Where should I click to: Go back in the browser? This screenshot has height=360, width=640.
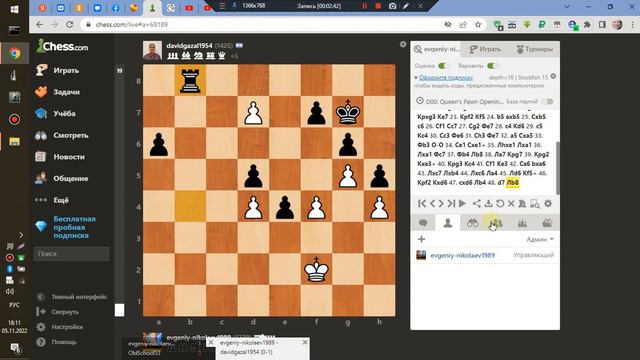coord(39,24)
